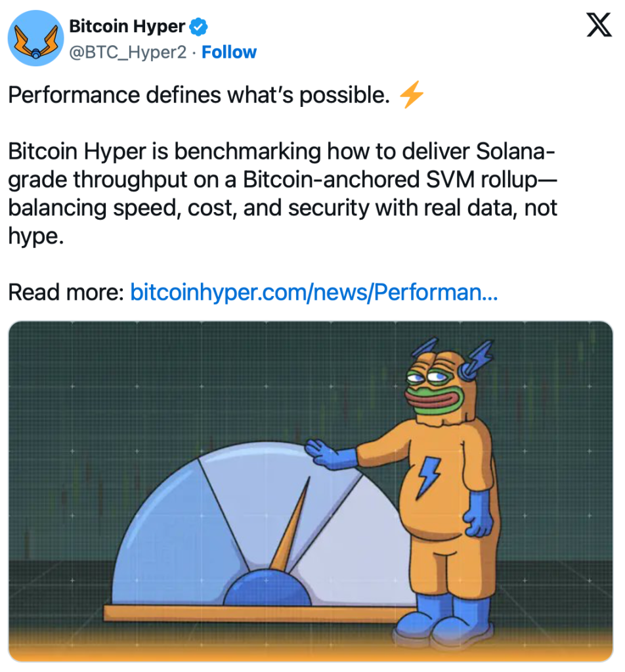625x672 pixels.
Task: Click the @BTC_Hyper2 handle
Action: pyautogui.click(x=128, y=52)
